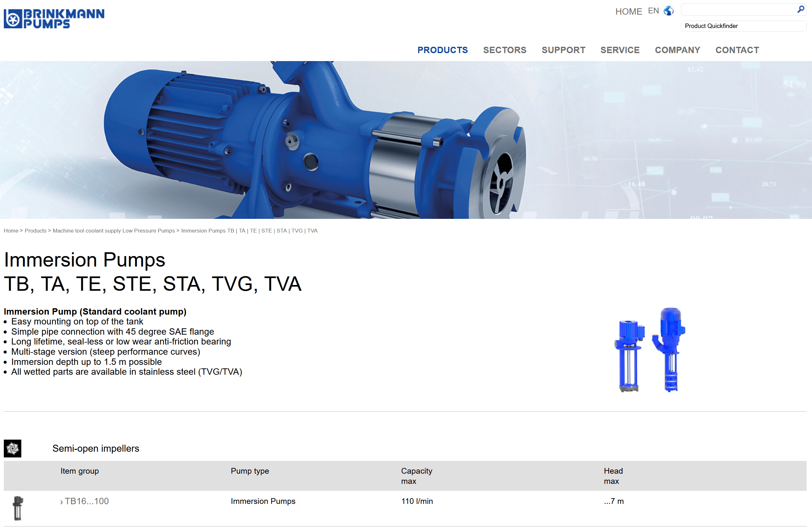The width and height of the screenshot is (812, 529).
Task: Click the globe language icon
Action: [668, 11]
